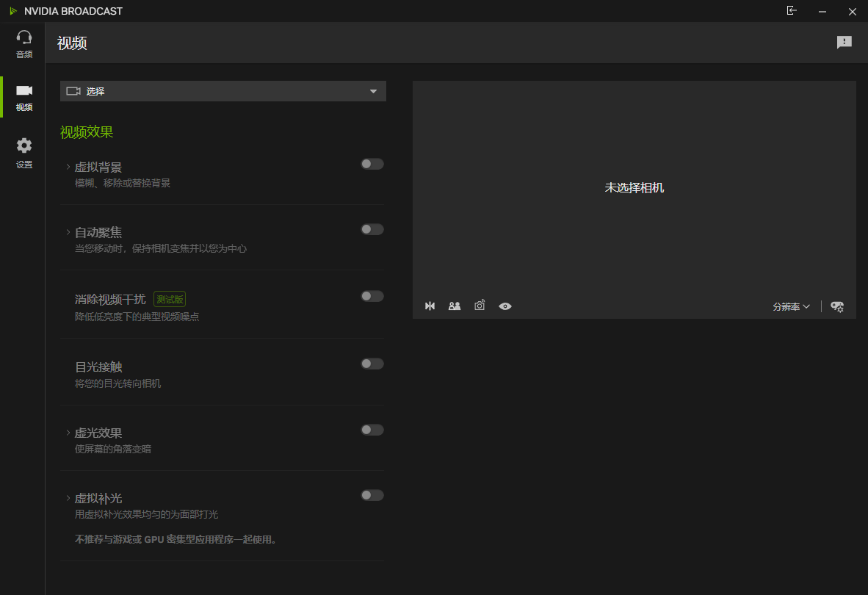Enable the 虚拟背景 toggle
The height and width of the screenshot is (595, 868).
tap(372, 164)
